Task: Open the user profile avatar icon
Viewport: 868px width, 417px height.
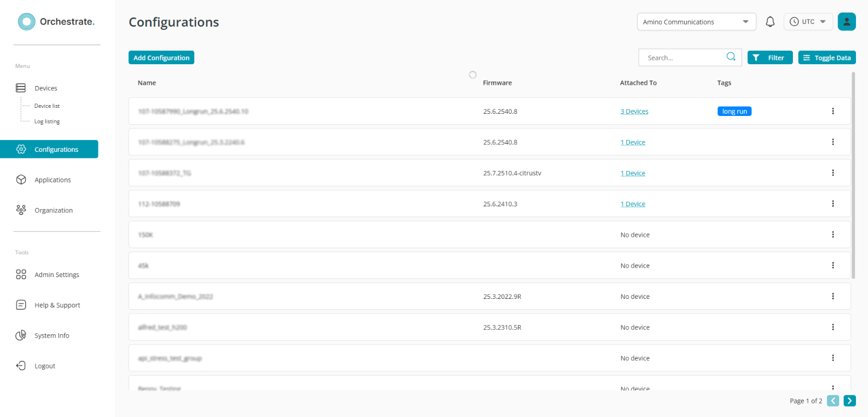Action: [x=846, y=22]
